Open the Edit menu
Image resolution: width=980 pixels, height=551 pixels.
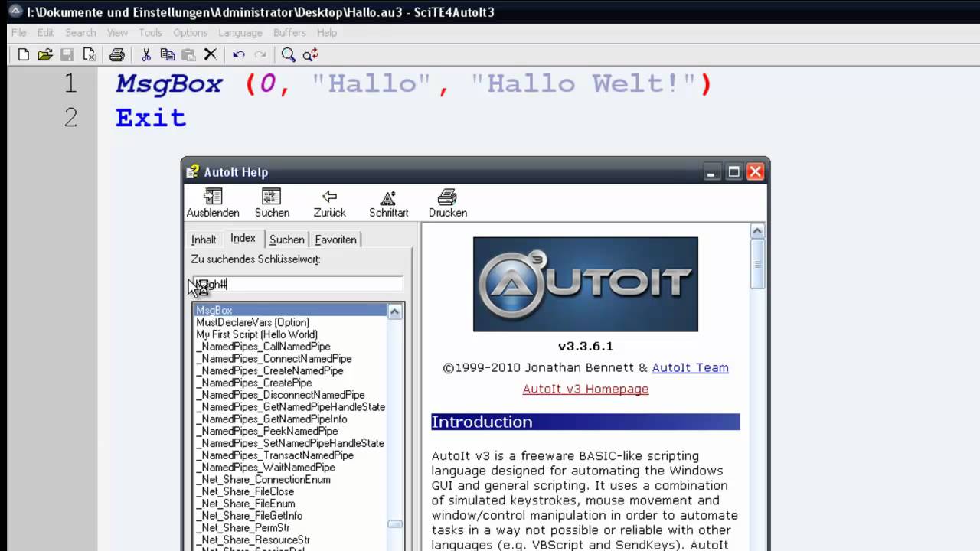tap(46, 33)
